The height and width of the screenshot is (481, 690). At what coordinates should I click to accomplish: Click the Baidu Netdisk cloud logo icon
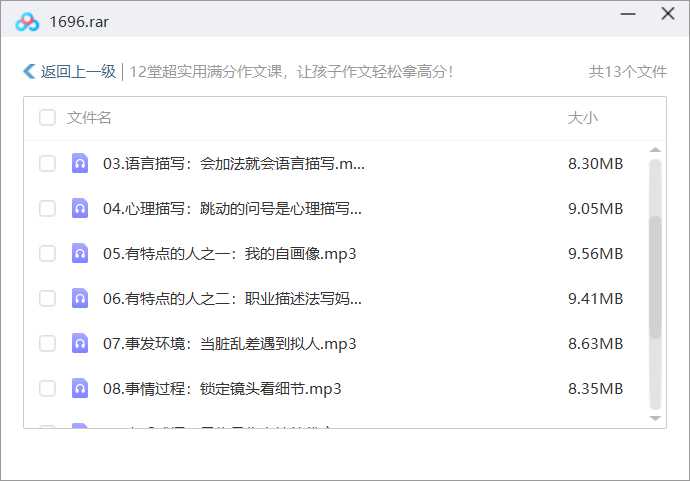(x=27, y=21)
